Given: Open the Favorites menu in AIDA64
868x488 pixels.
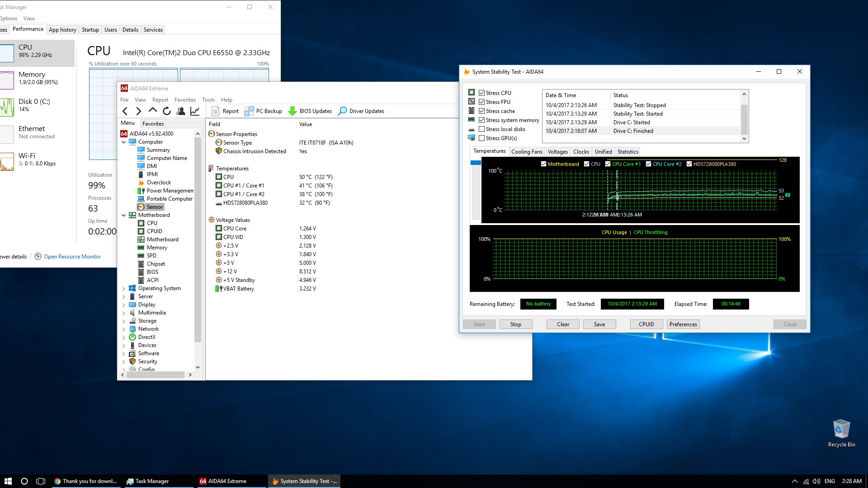Looking at the screenshot, I should pyautogui.click(x=185, y=100).
